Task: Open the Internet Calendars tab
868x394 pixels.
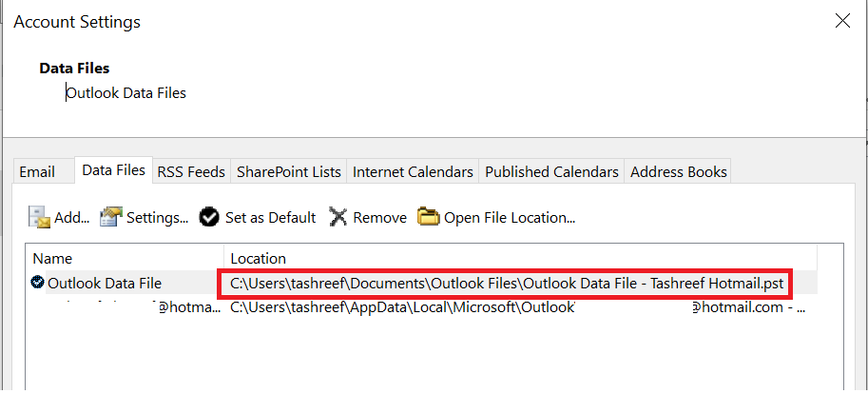Action: click(413, 172)
